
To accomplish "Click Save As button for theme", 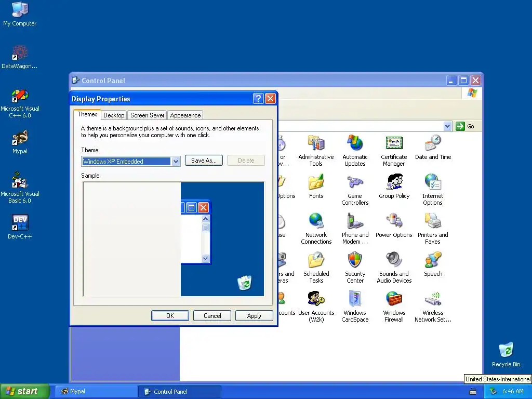I will click(x=204, y=161).
